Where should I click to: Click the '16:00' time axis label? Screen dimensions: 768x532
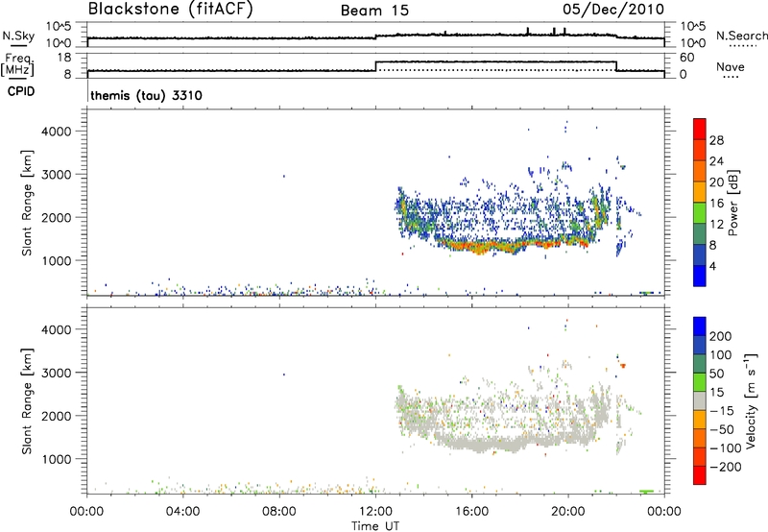click(x=471, y=512)
